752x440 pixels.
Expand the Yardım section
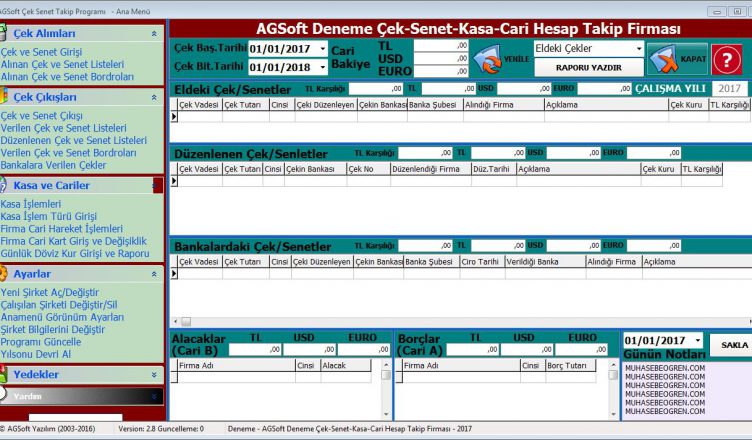point(154,396)
